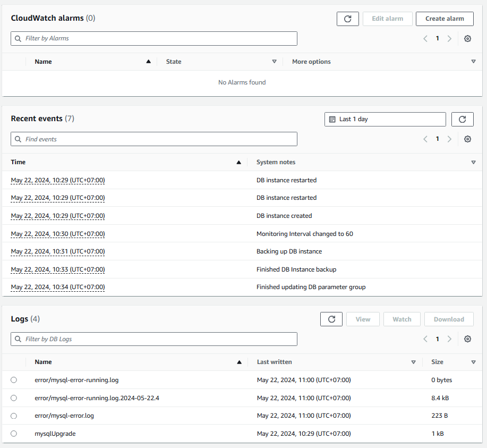Go to next page in Logs
Viewport: 487px width, 448px height.
pos(450,339)
